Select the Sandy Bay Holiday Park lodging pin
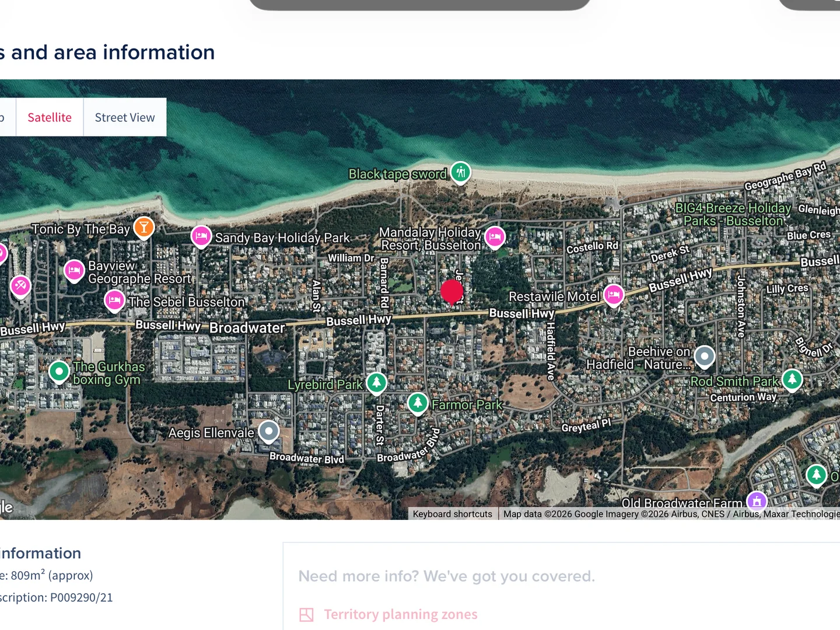The height and width of the screenshot is (630, 840). point(201,237)
